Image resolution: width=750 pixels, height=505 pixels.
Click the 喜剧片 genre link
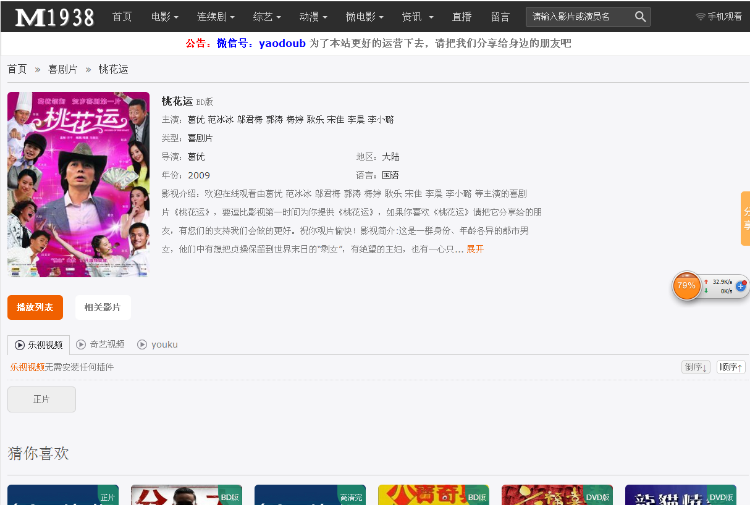pyautogui.click(x=200, y=138)
